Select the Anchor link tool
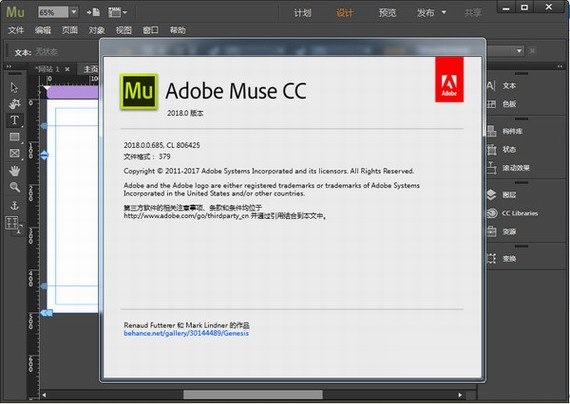The height and width of the screenshot is (404, 570). point(14,205)
